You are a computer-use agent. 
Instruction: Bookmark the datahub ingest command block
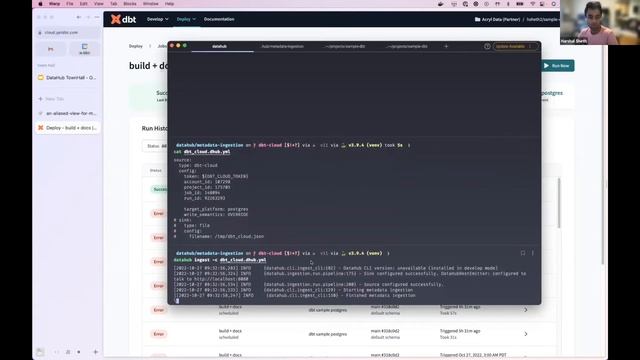coord(523,253)
